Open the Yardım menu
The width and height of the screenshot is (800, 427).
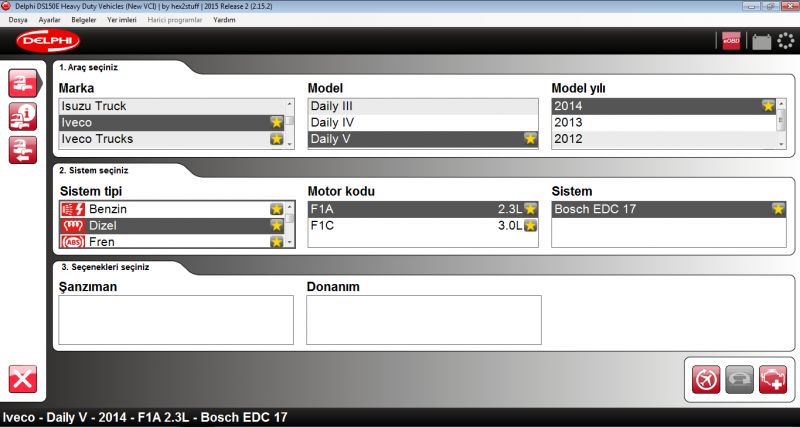pos(224,20)
